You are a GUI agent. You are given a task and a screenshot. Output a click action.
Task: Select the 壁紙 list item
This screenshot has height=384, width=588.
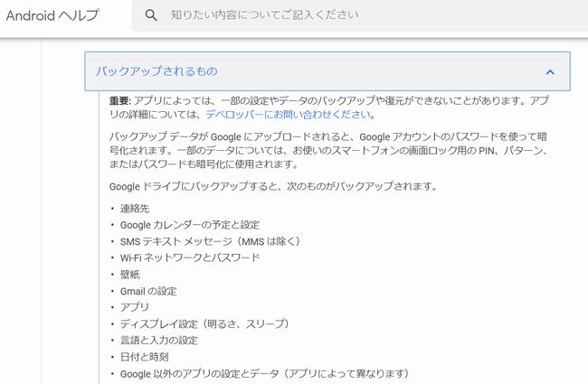[x=129, y=275]
